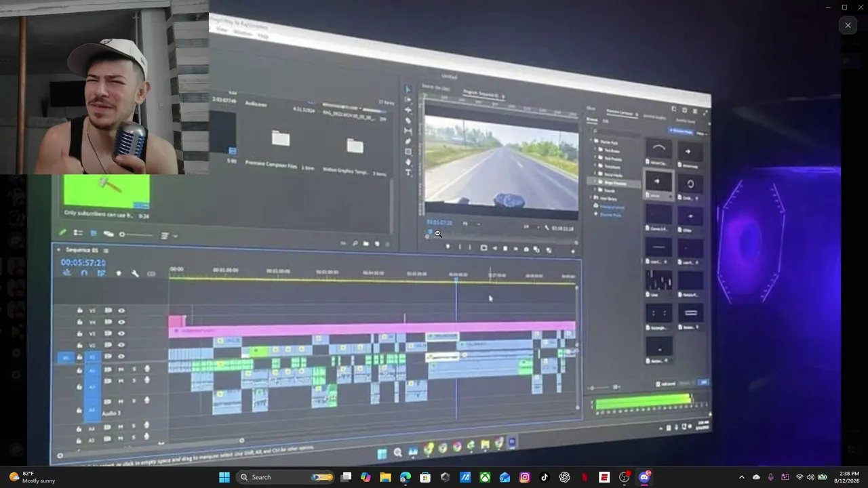Click the blue Browse Packs button
The width and height of the screenshot is (868, 488).
click(x=681, y=131)
